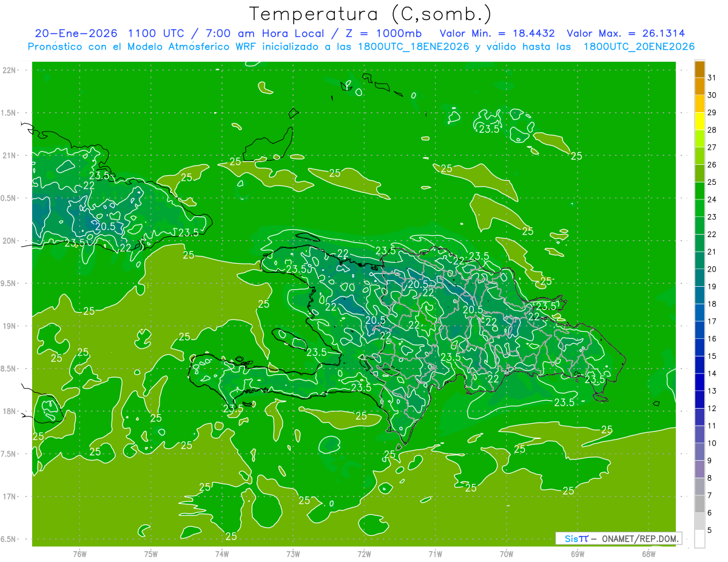Click the legend value '26'
728x562 pixels.
(x=712, y=164)
